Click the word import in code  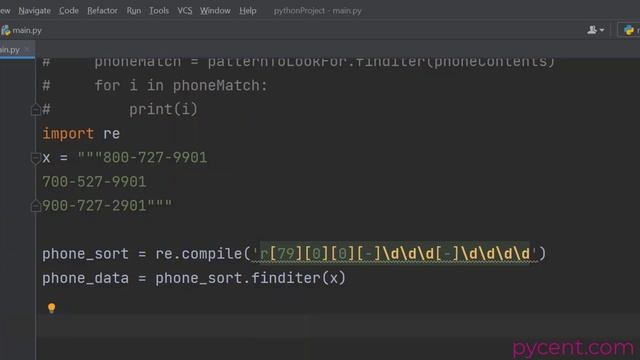click(68, 133)
